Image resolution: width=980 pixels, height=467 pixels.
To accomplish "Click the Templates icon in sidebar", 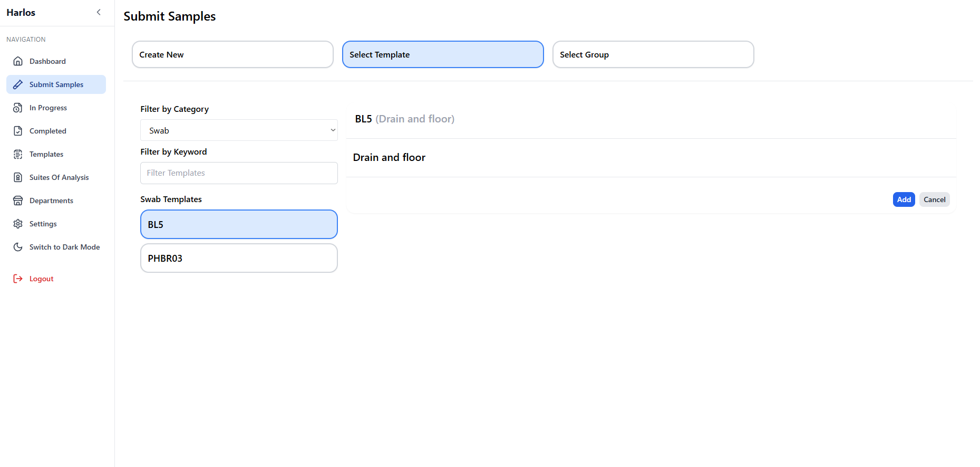I will [x=18, y=154].
